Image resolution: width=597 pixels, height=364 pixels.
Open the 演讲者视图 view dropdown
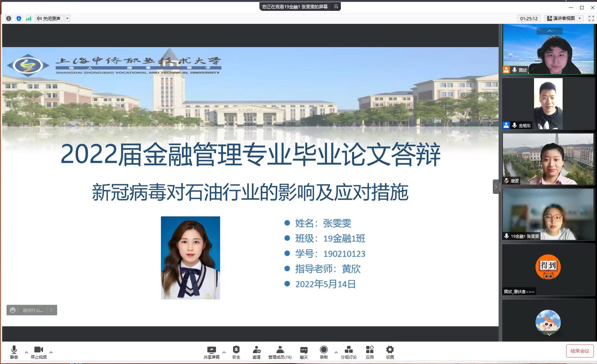click(564, 18)
